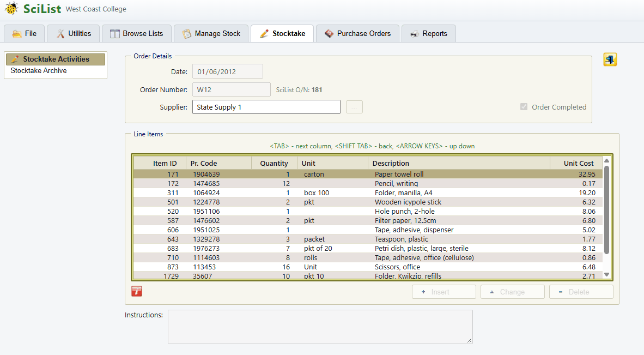Image resolution: width=644 pixels, height=355 pixels.
Task: Click the resize grip of Instructions box
Action: click(470, 340)
